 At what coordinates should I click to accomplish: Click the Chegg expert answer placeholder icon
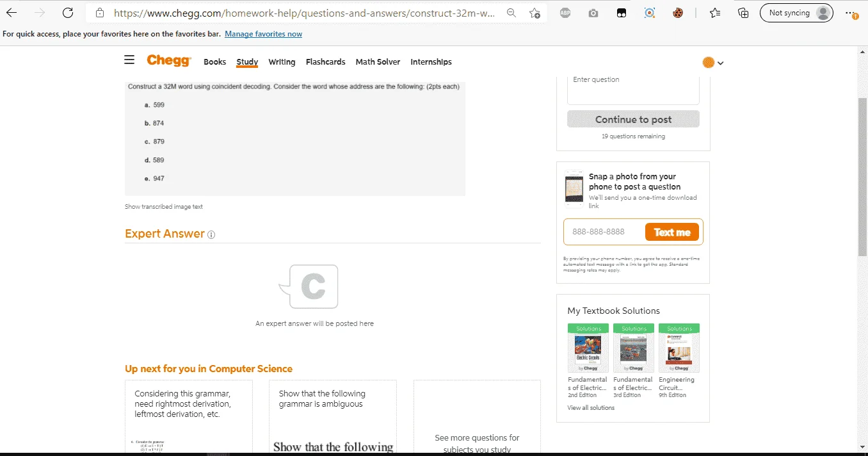pyautogui.click(x=309, y=286)
